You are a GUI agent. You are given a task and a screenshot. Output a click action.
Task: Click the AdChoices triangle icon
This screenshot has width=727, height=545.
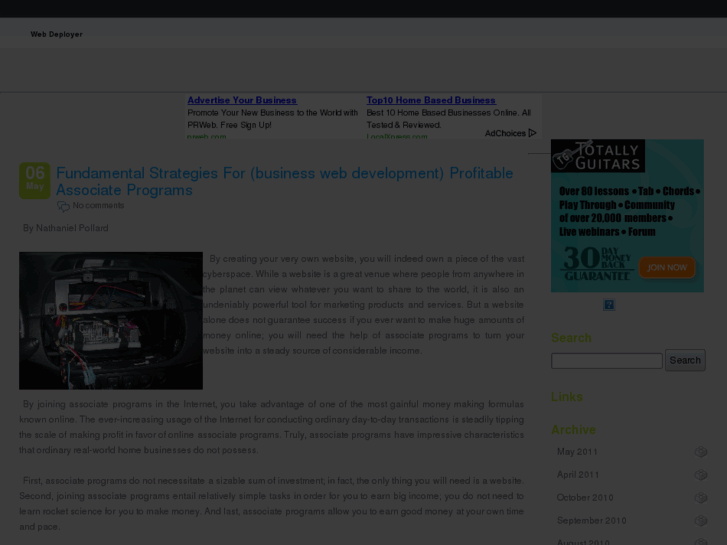click(532, 133)
